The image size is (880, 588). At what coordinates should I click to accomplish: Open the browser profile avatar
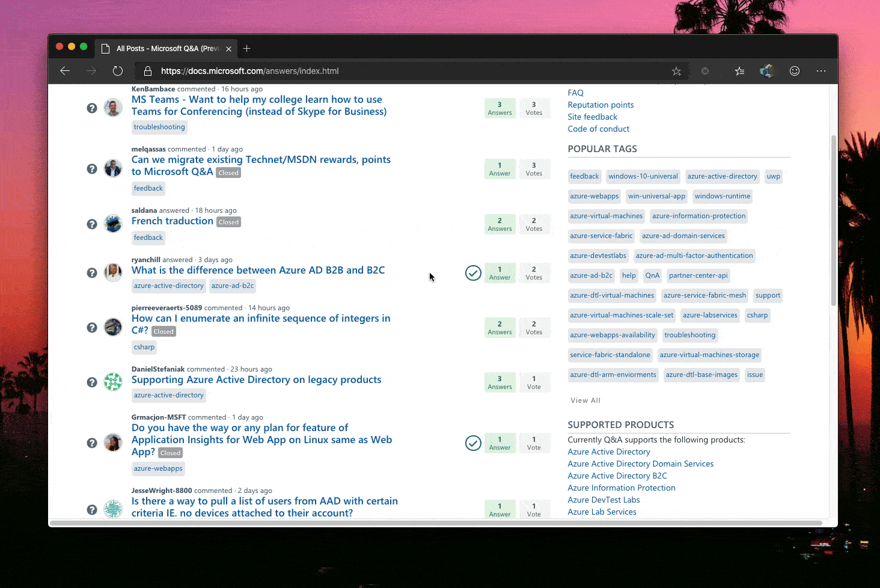tap(766, 71)
